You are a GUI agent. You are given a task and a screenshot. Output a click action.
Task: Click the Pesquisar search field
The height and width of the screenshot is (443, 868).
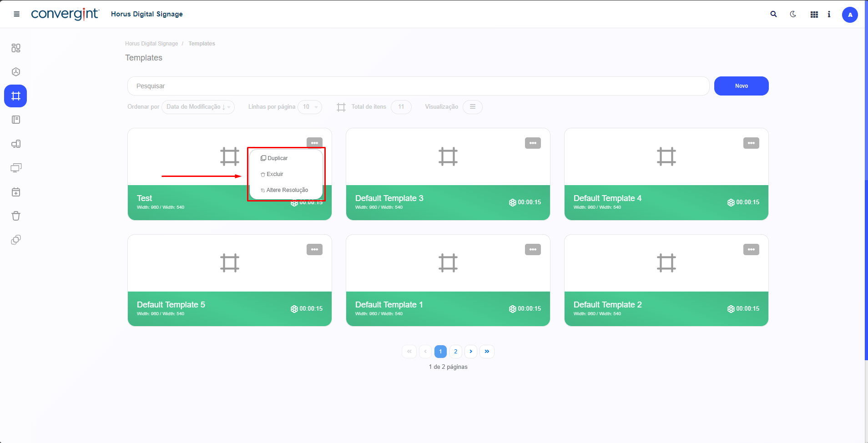(x=418, y=86)
